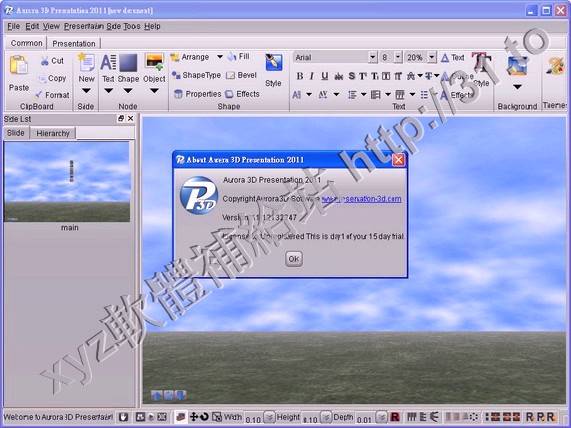The width and height of the screenshot is (571, 428).
Task: Click the Paste icon in ClipBoard
Action: [19, 65]
